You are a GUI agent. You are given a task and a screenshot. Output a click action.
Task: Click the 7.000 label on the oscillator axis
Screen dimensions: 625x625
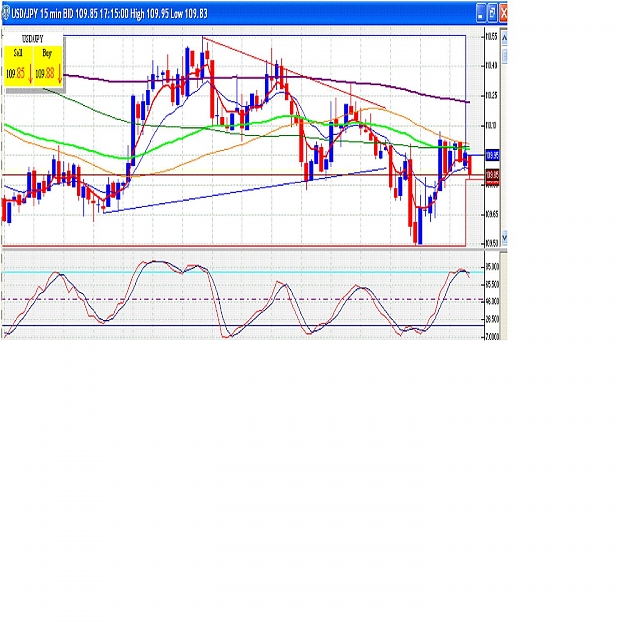pos(493,336)
